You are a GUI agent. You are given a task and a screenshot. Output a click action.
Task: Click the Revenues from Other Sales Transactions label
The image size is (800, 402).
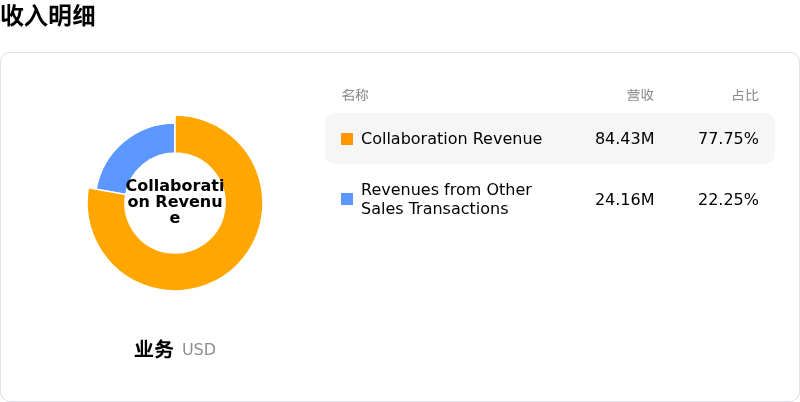tap(446, 199)
